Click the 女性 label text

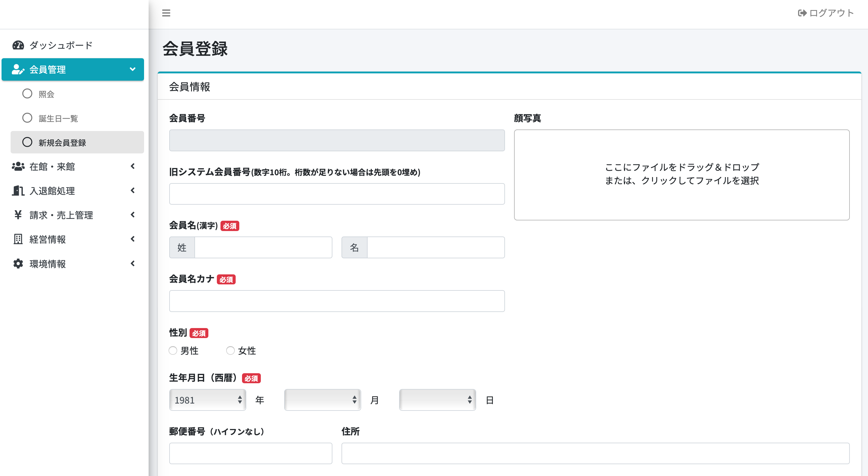coord(247,351)
